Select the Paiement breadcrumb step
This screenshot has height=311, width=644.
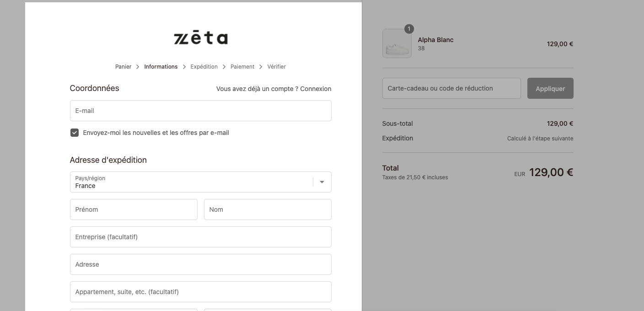(242, 67)
